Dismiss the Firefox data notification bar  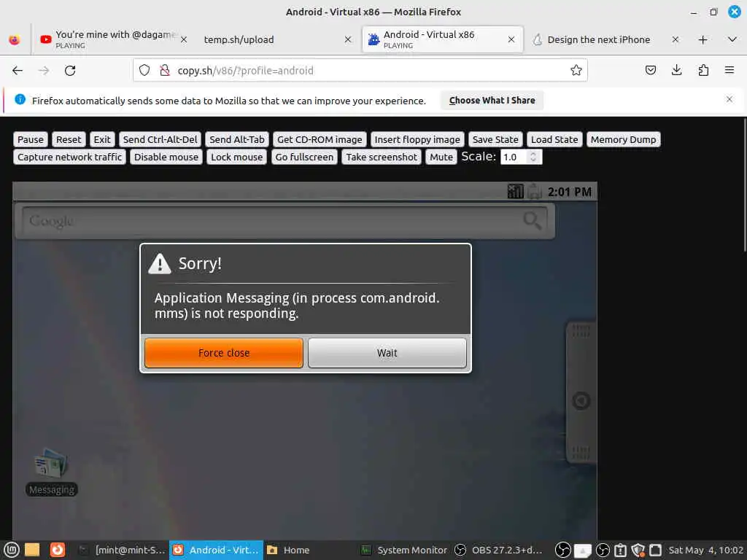[729, 99]
